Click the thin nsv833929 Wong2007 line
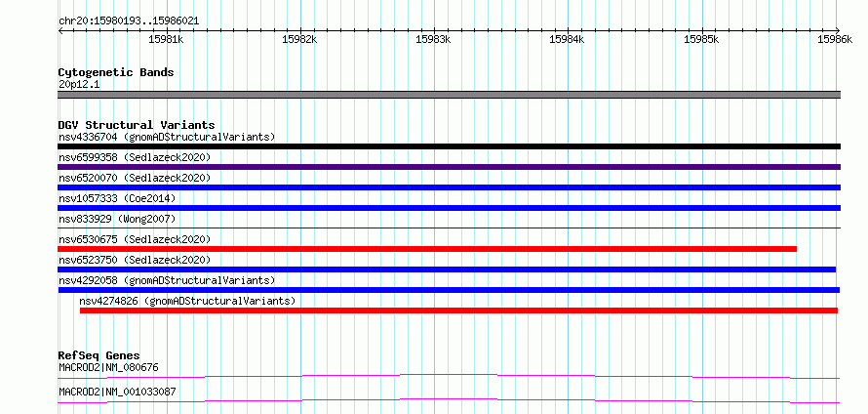This screenshot has height=414, width=868. pos(449,228)
